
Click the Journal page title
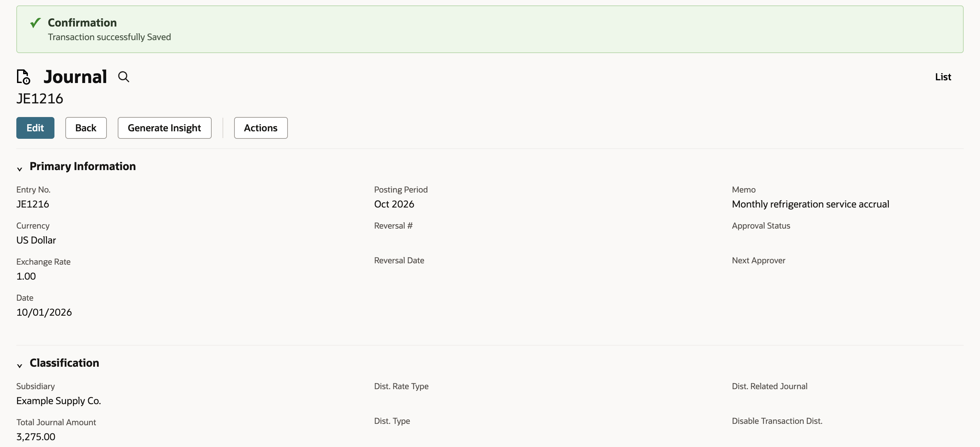point(75,77)
